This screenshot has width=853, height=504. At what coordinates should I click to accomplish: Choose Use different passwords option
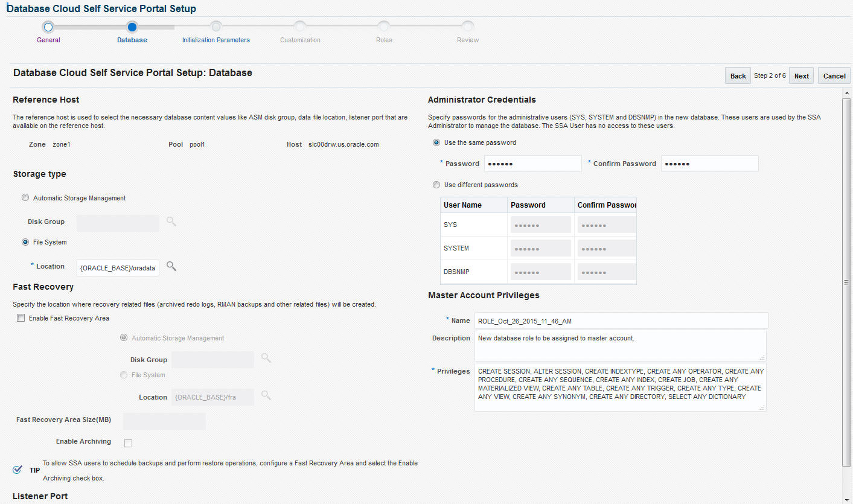(436, 185)
